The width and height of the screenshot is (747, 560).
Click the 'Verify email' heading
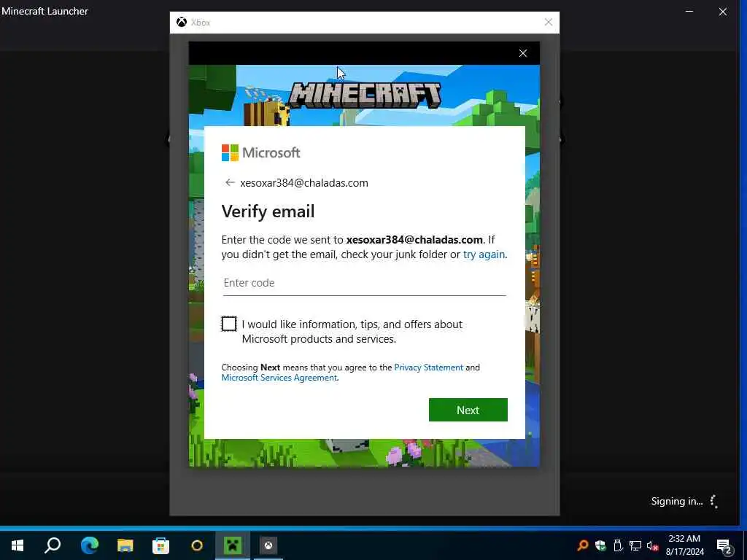268,211
